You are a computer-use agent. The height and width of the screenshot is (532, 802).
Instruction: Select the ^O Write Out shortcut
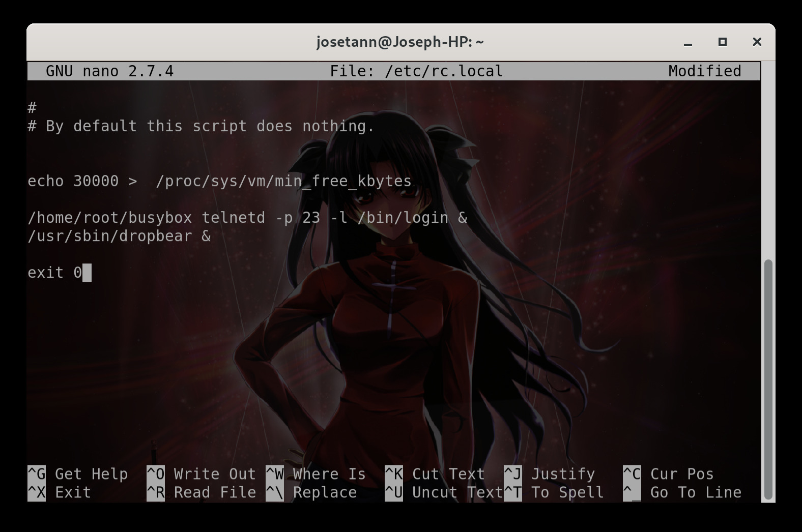pos(201,474)
